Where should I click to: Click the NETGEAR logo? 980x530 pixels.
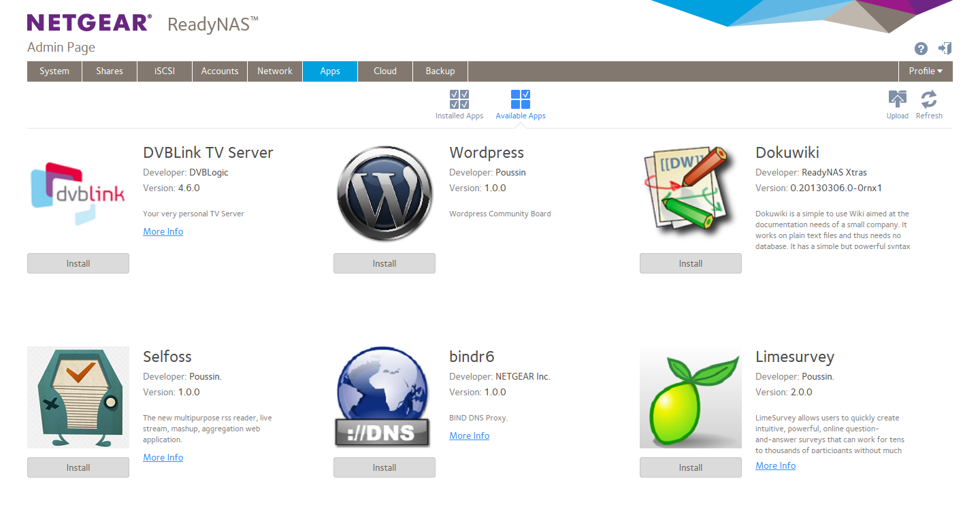[89, 22]
